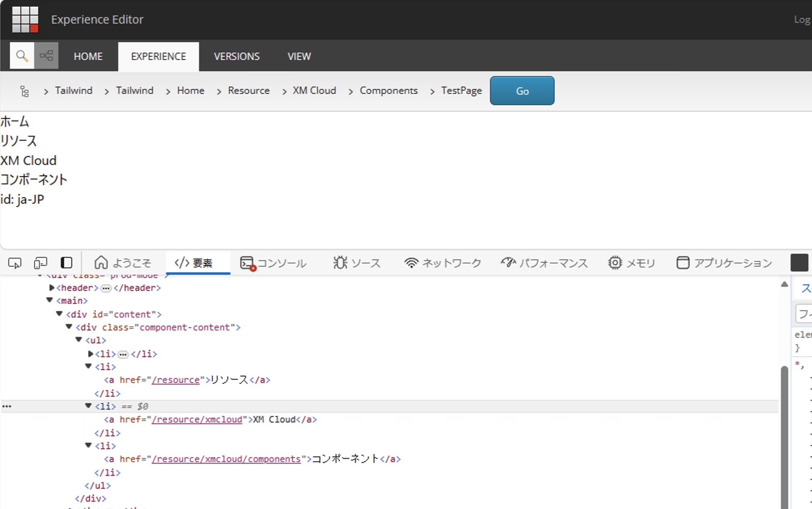Image resolution: width=812 pixels, height=509 pixels.
Task: Toggle device emulation icon in DevTools
Action: [40, 263]
